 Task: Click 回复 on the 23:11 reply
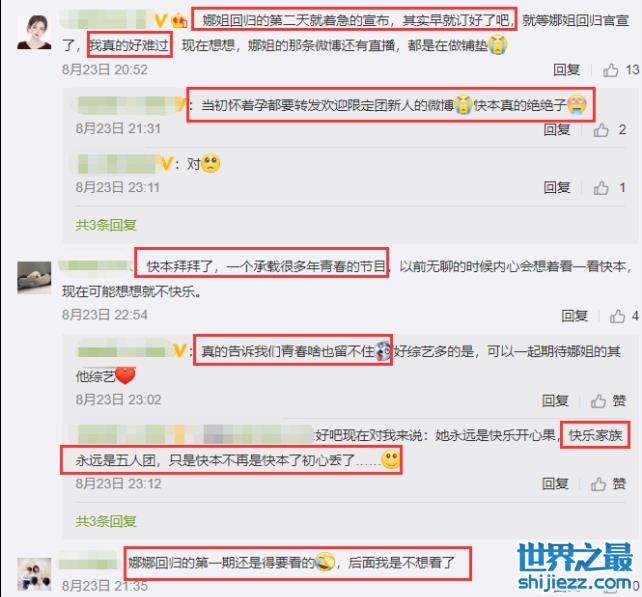[x=557, y=188]
